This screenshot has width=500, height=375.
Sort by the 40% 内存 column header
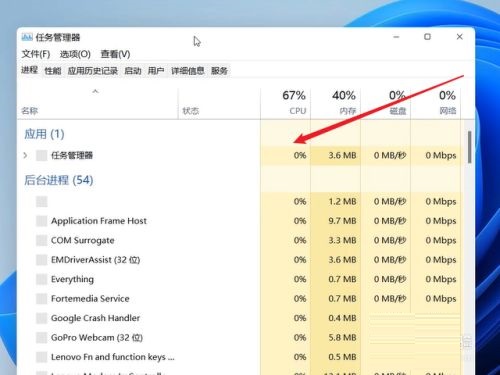tap(335, 103)
